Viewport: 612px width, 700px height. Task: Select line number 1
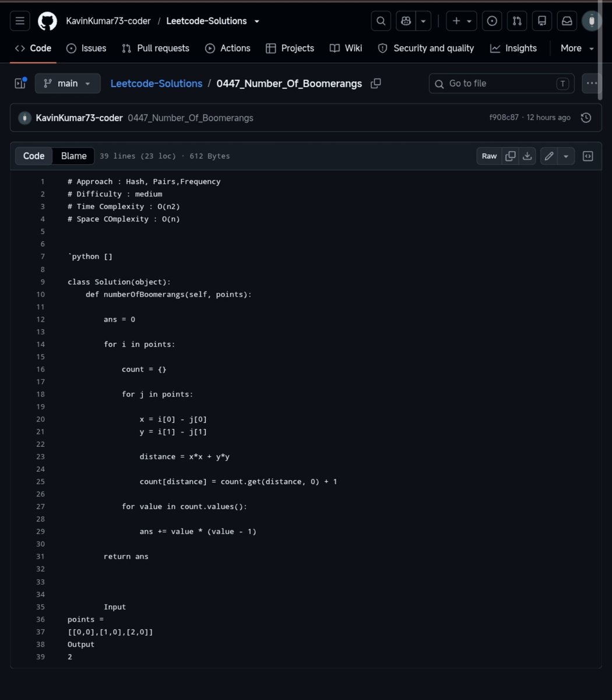43,181
